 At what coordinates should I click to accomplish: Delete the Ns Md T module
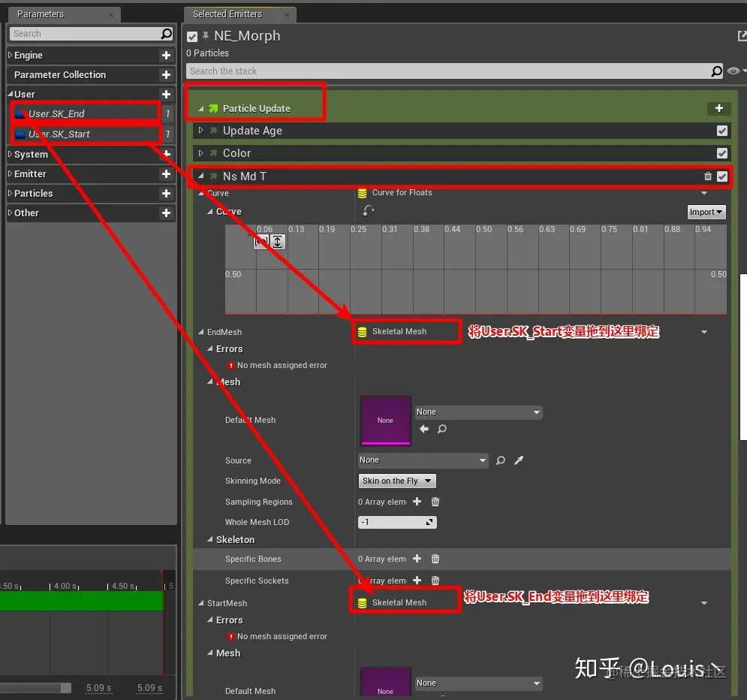(x=707, y=177)
